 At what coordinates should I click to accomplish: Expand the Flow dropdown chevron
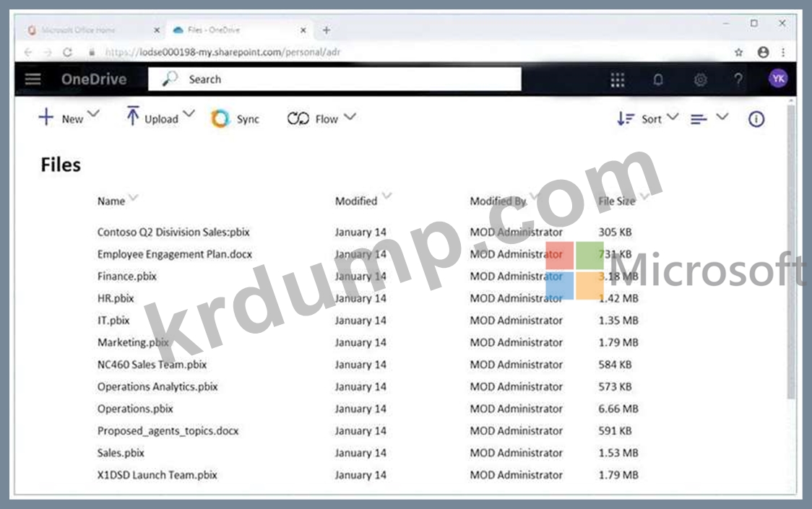[x=350, y=116]
